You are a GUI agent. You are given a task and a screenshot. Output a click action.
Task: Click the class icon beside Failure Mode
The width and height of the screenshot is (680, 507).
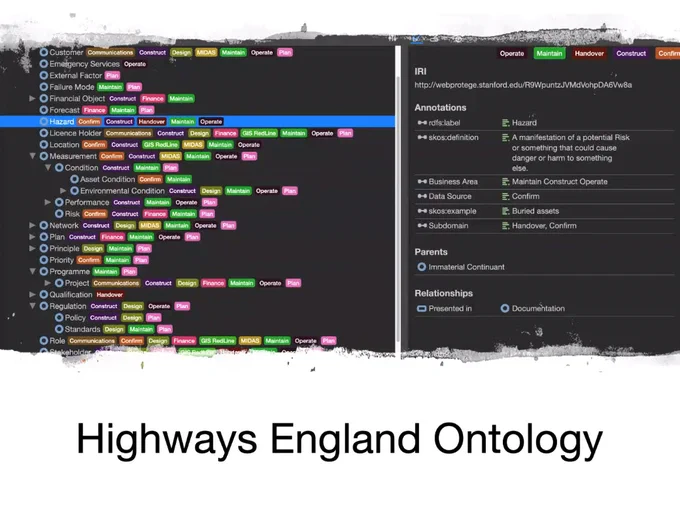coord(44,87)
